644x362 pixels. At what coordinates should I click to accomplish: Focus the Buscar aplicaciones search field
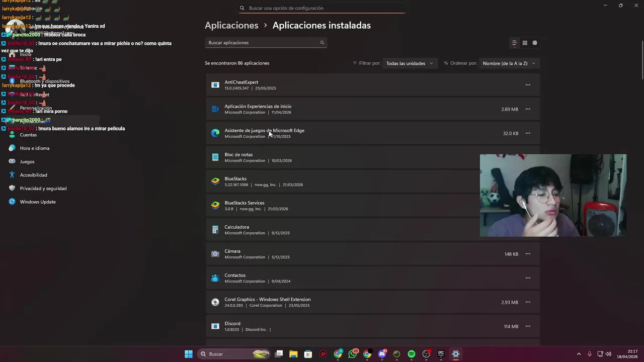click(266, 43)
